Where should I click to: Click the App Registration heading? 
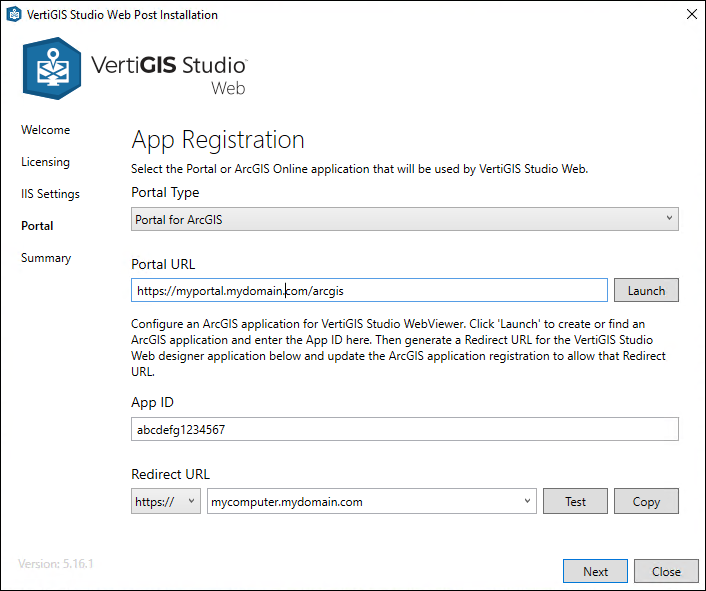(218, 140)
